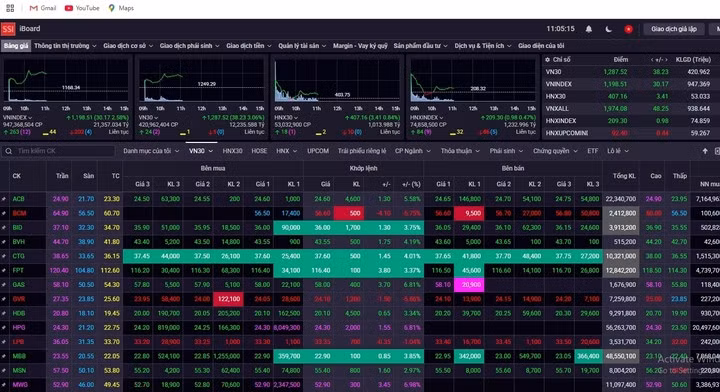Click the CK column header

(17, 176)
